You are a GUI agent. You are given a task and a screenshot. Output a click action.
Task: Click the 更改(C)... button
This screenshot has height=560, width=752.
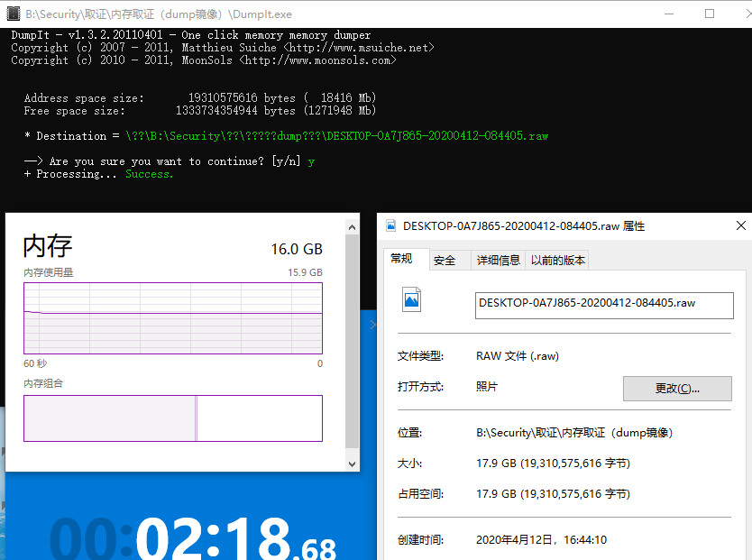tap(677, 389)
